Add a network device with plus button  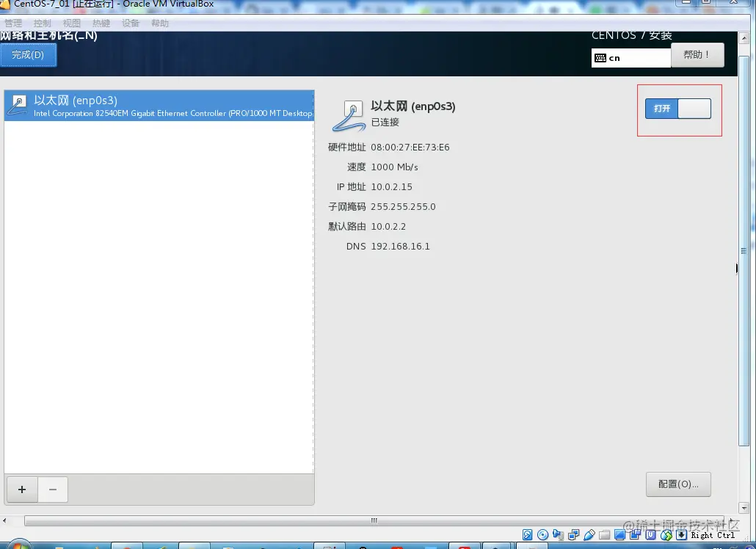tap(22, 490)
